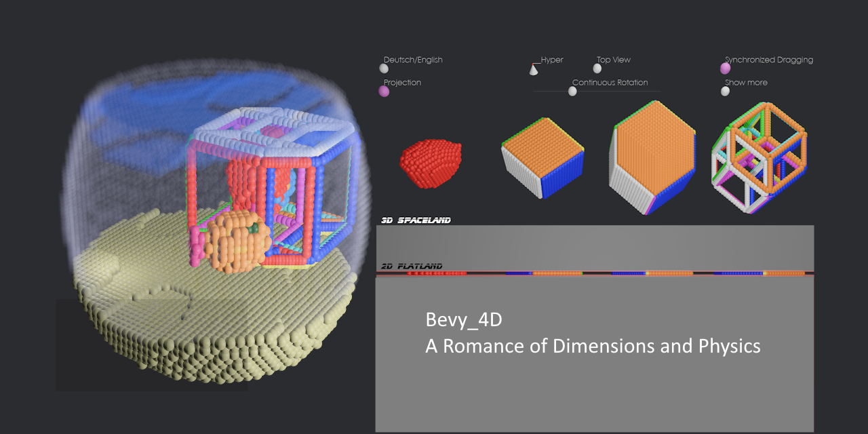Screen dimensions: 868x434
Task: Select the large hexagonal orange cube
Action: coord(654,157)
